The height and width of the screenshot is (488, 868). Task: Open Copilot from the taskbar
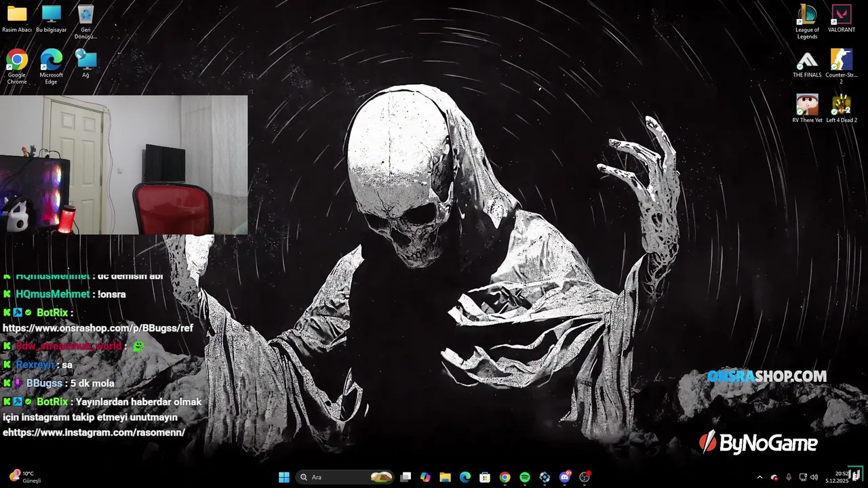click(x=425, y=477)
